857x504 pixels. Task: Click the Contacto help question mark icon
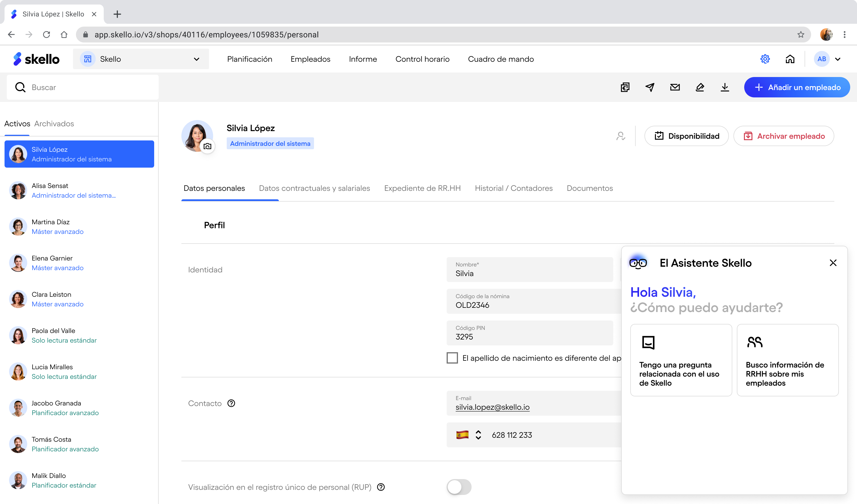point(231,403)
